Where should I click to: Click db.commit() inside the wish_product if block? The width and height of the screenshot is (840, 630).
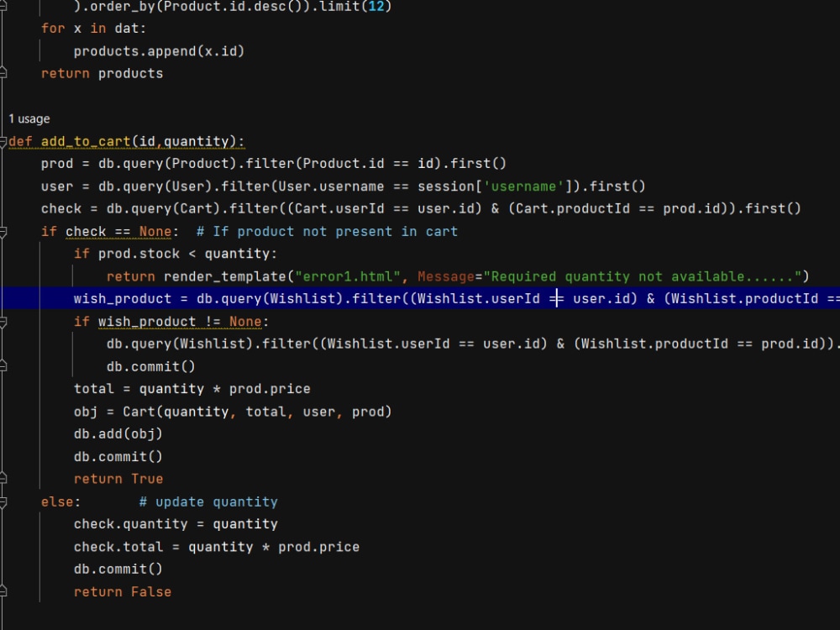[150, 366]
